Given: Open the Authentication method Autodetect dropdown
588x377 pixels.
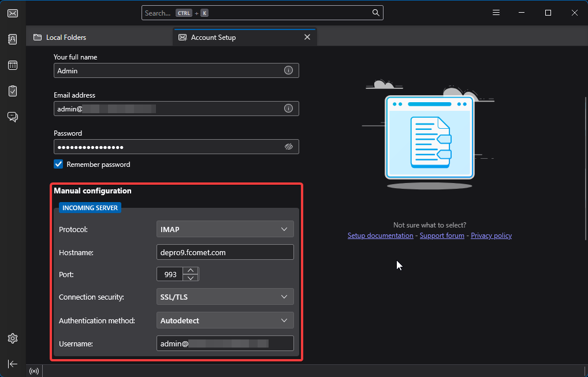Looking at the screenshot, I should click(x=225, y=320).
